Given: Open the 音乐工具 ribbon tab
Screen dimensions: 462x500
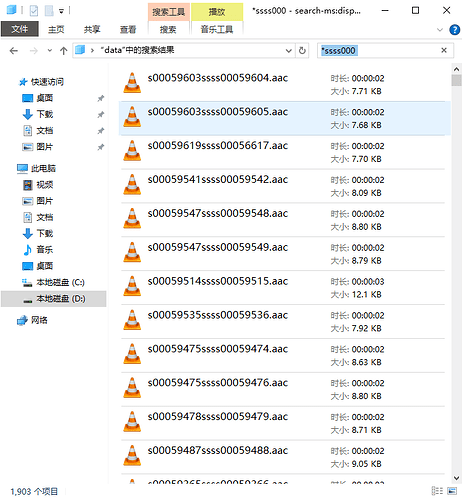Looking at the screenshot, I should (x=217, y=29).
